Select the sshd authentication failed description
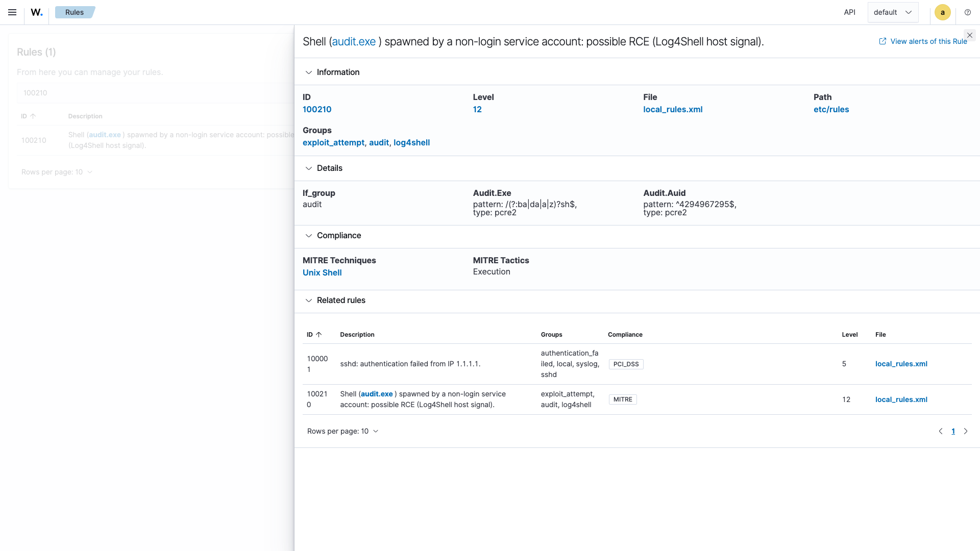Screen dimensions: 980x551 click(410, 364)
